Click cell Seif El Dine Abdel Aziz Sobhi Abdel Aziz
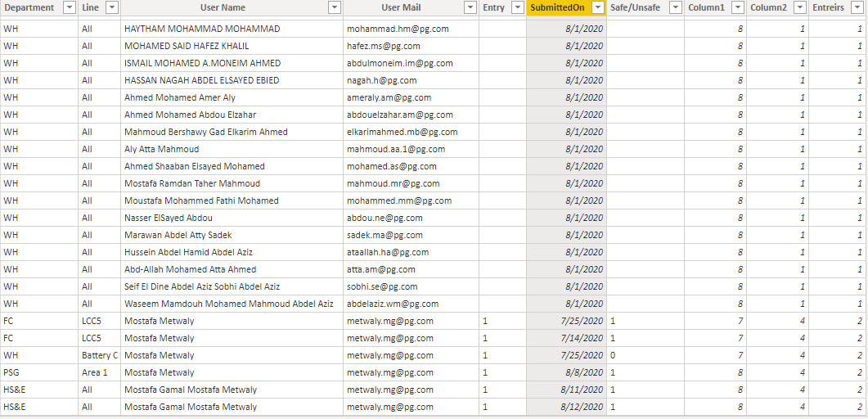 pos(232,286)
